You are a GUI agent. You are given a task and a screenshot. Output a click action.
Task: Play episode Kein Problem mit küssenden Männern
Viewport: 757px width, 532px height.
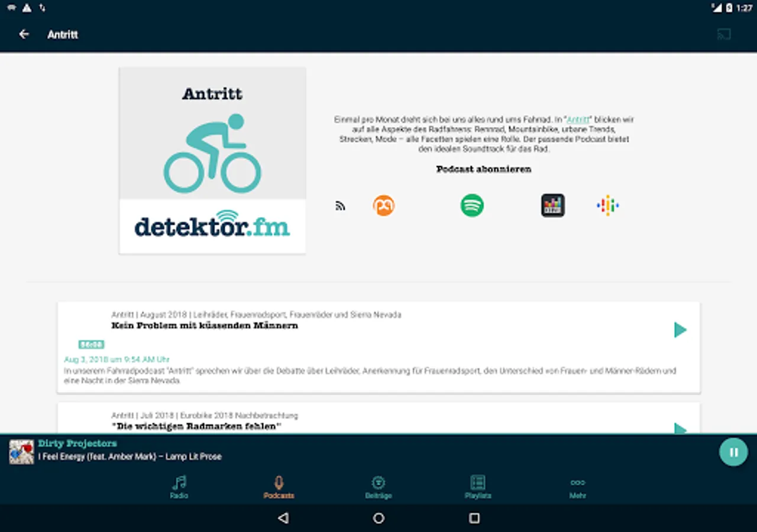(681, 330)
